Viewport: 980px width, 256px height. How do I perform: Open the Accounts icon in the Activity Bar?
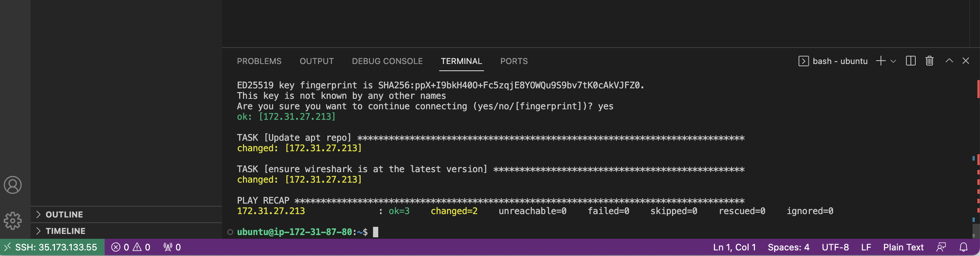click(14, 185)
